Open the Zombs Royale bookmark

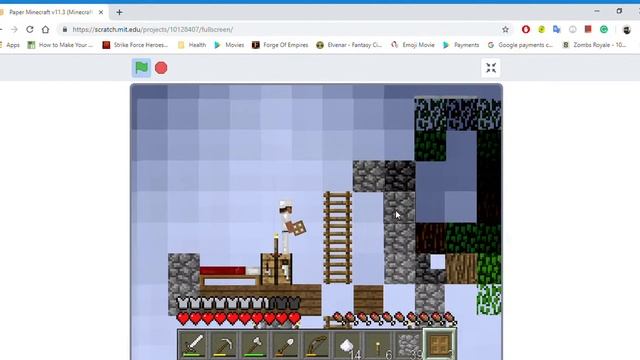pyautogui.click(x=594, y=45)
